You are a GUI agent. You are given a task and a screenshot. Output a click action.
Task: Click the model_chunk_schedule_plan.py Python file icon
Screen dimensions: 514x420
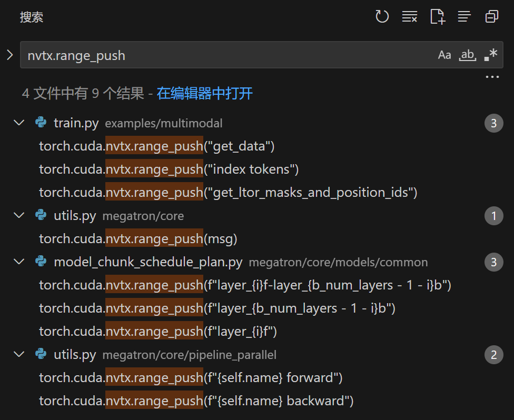(x=41, y=262)
